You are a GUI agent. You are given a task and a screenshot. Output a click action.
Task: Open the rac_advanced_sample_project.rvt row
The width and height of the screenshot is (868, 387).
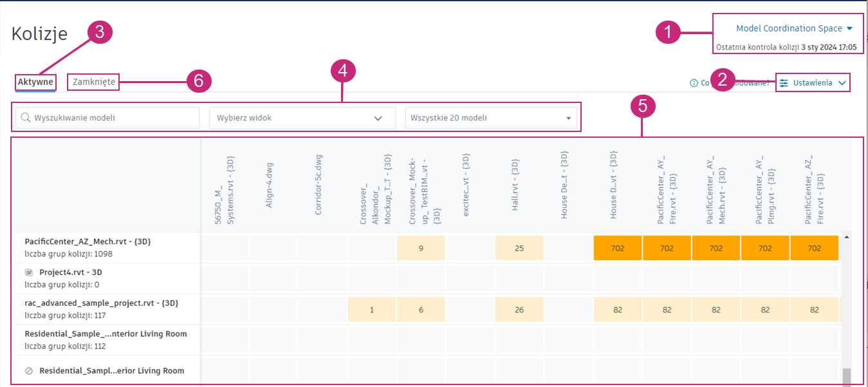tap(101, 303)
